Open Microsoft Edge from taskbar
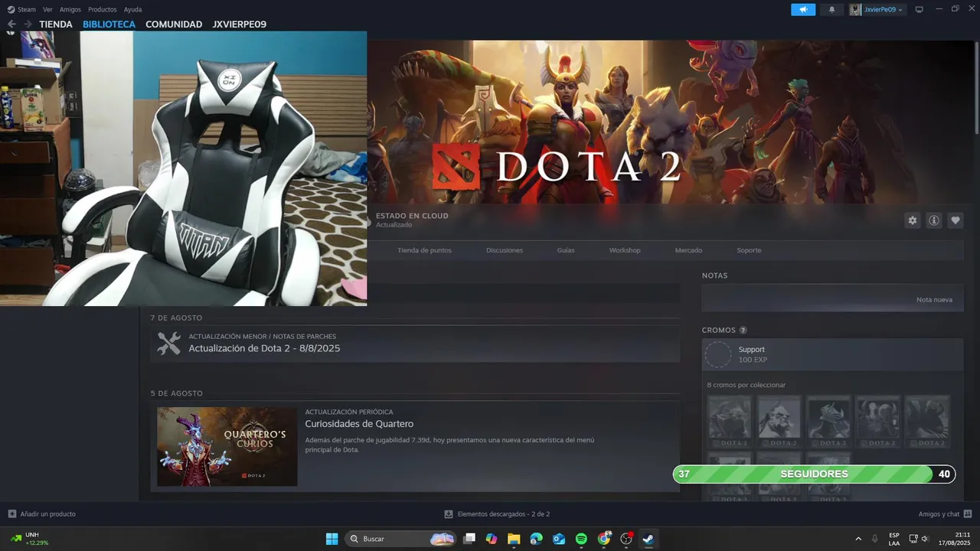980x551 pixels. click(x=537, y=539)
